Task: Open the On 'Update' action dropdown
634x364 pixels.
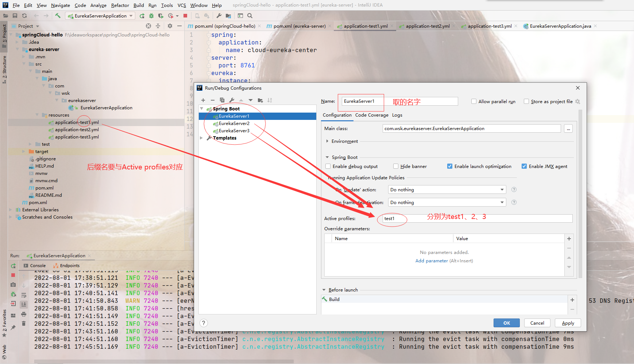Action: pos(447,189)
